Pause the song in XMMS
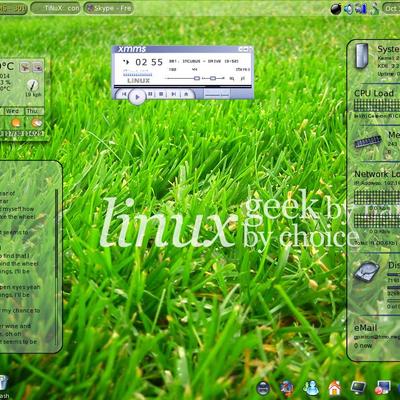400x400 pixels. tap(150, 94)
